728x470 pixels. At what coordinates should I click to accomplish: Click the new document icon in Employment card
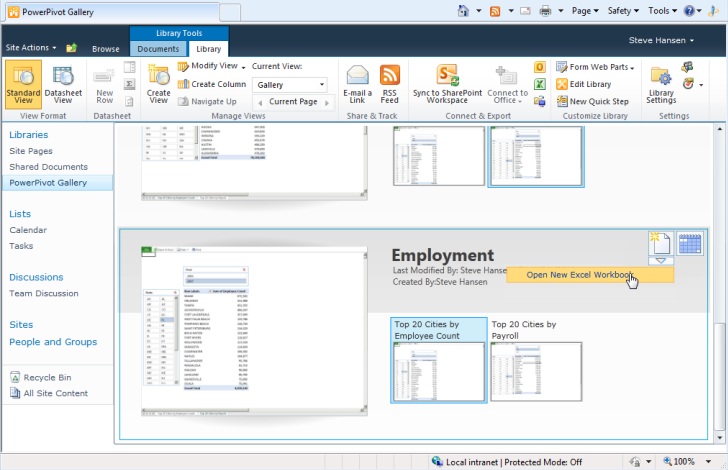click(660, 243)
